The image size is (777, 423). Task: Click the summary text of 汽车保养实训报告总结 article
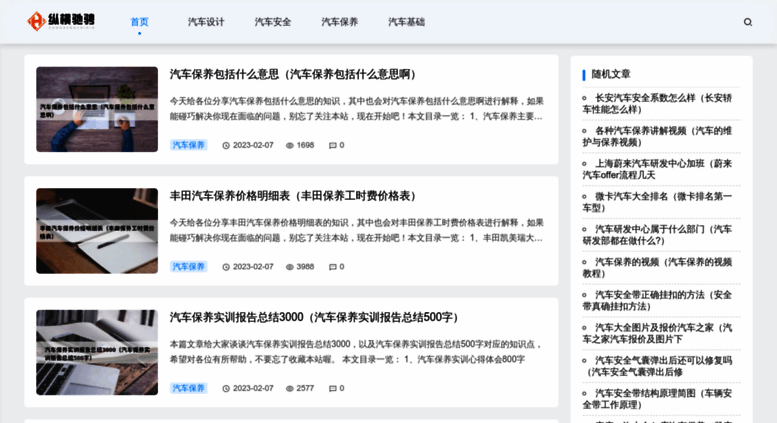pyautogui.click(x=357, y=352)
